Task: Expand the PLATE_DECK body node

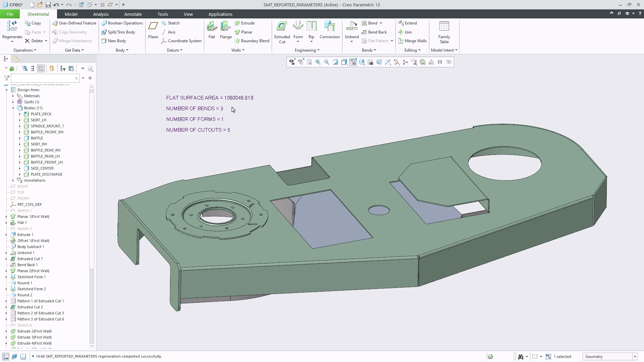Action: pyautogui.click(x=20, y=114)
